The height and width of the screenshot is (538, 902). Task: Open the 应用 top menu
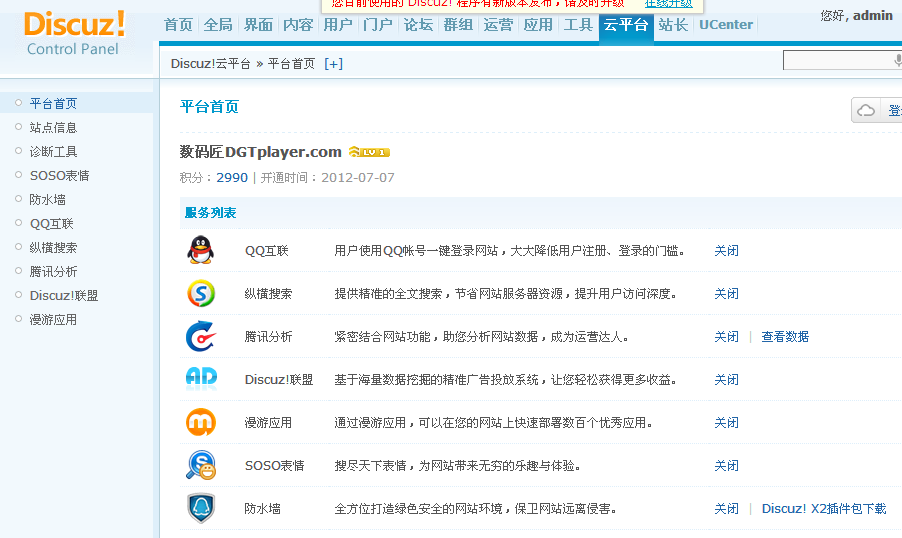click(x=538, y=25)
